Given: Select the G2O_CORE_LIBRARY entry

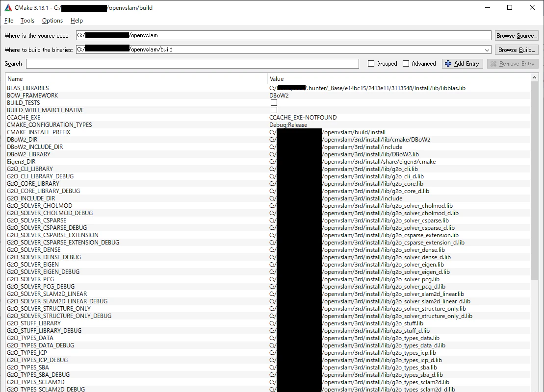Looking at the screenshot, I should click(33, 184).
